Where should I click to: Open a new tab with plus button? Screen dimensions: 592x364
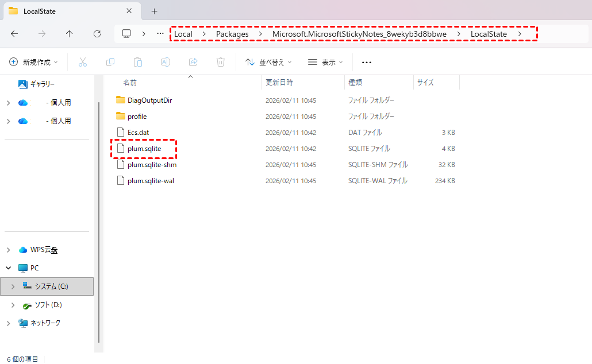(x=154, y=11)
